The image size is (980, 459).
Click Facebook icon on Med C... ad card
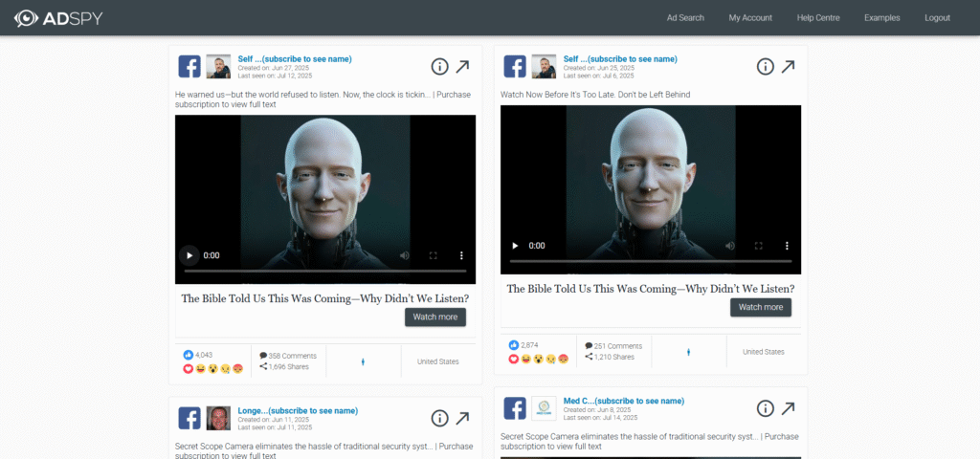514,407
